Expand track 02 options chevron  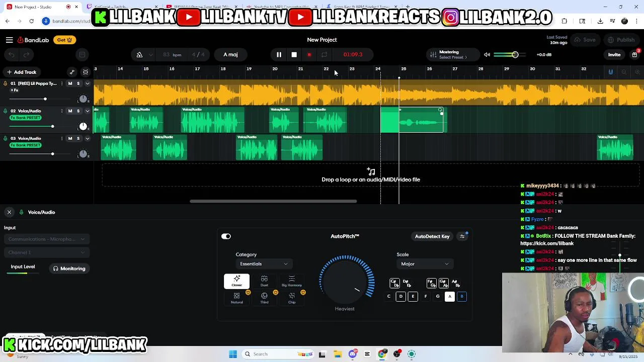pyautogui.click(x=87, y=111)
